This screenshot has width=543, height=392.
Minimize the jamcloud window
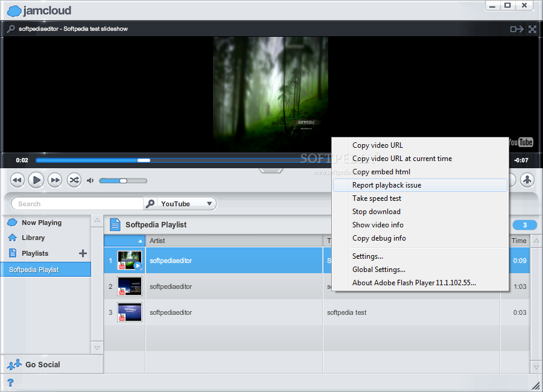[492, 6]
